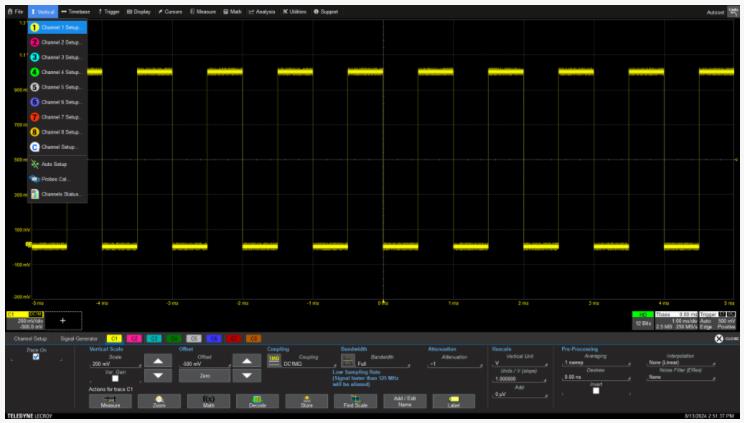Enable the Var. Gain checkbox
This screenshot has width=744, height=423.
tap(115, 378)
